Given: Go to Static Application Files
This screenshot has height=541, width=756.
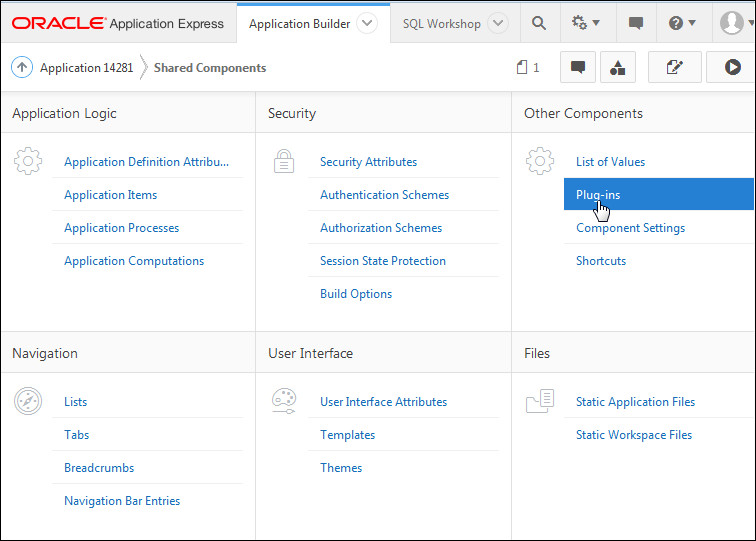Looking at the screenshot, I should [635, 402].
